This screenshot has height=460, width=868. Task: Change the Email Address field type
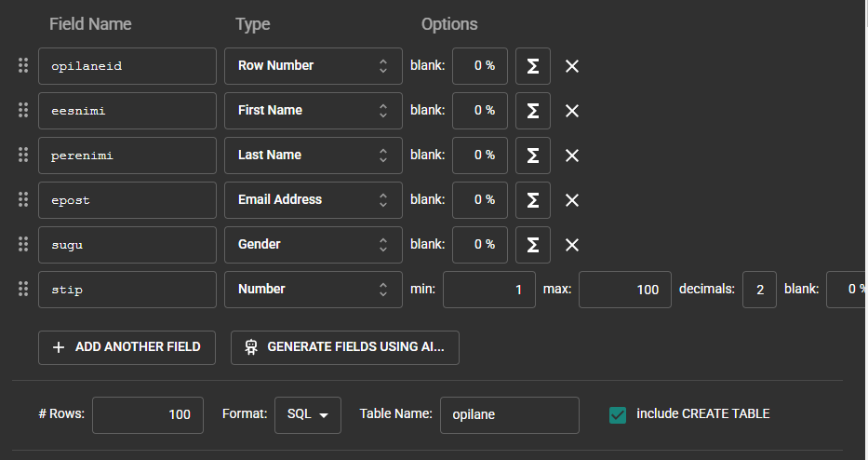click(313, 200)
